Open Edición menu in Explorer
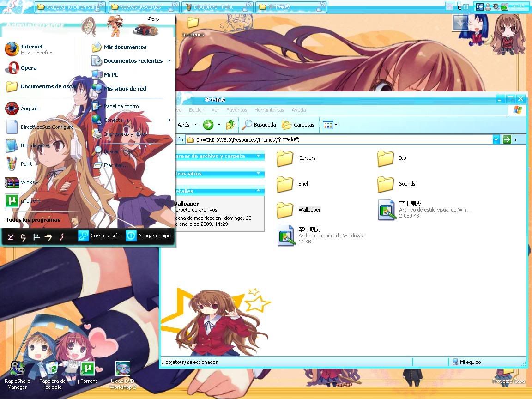 [x=196, y=110]
